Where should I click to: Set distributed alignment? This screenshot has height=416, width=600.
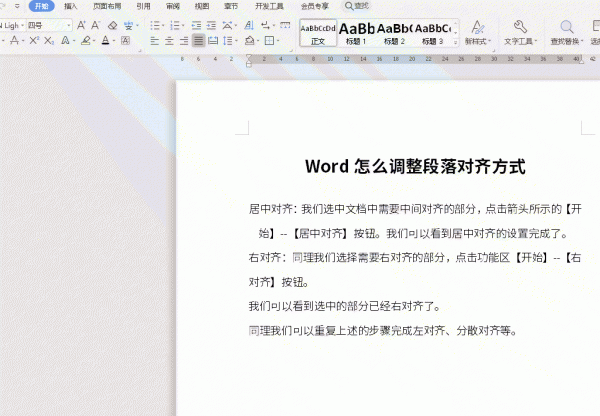[x=213, y=40]
